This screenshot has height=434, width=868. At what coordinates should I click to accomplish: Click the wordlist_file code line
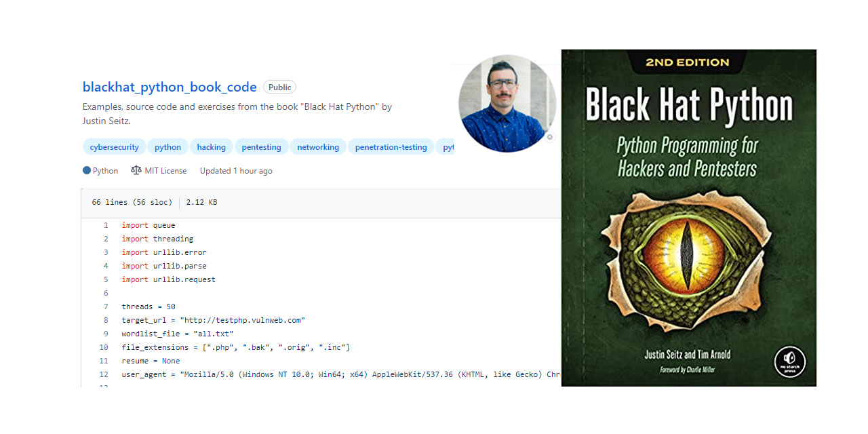pos(178,334)
